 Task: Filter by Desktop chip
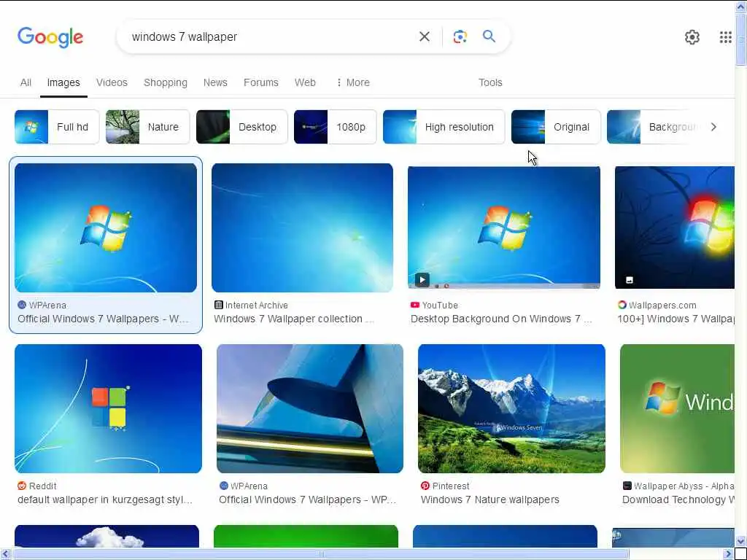242,127
